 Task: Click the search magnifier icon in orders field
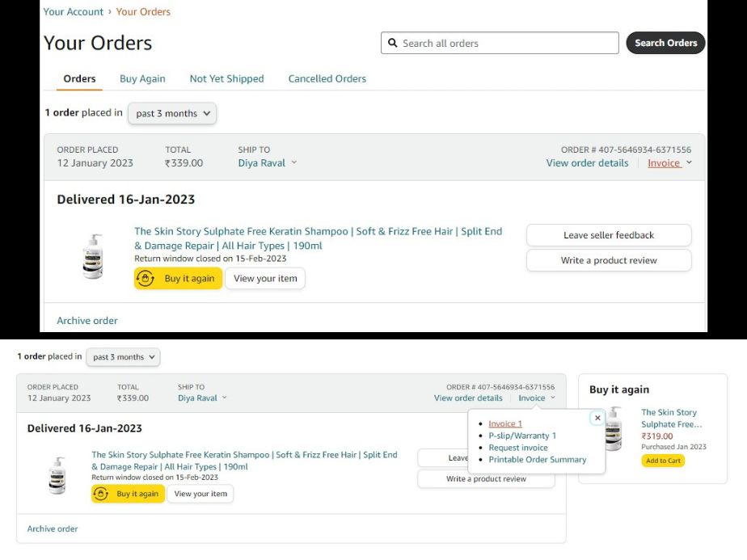(393, 43)
